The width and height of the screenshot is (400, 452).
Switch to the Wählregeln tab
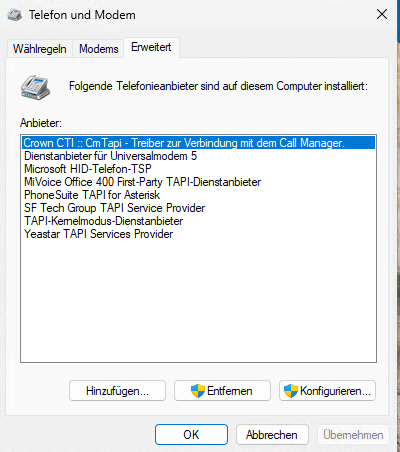40,49
